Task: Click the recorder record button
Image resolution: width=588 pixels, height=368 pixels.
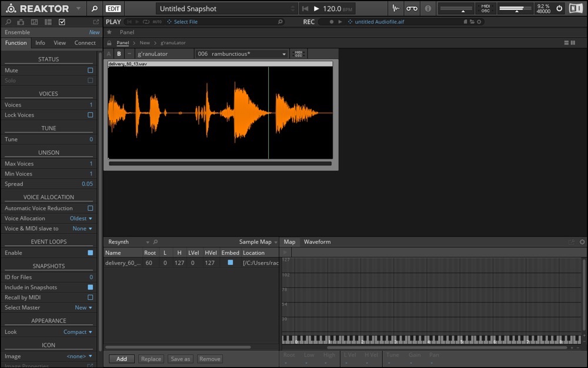Action: [x=332, y=22]
